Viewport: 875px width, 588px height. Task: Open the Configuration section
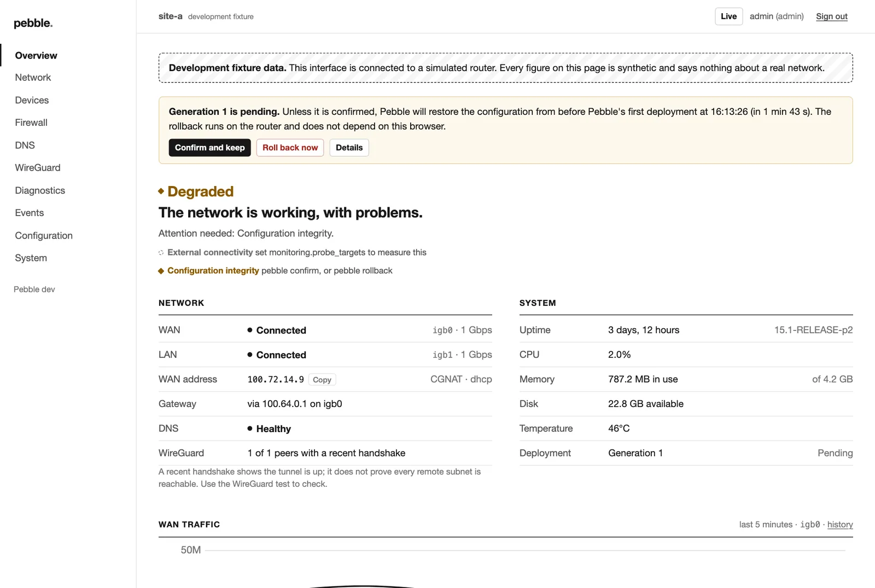(44, 236)
